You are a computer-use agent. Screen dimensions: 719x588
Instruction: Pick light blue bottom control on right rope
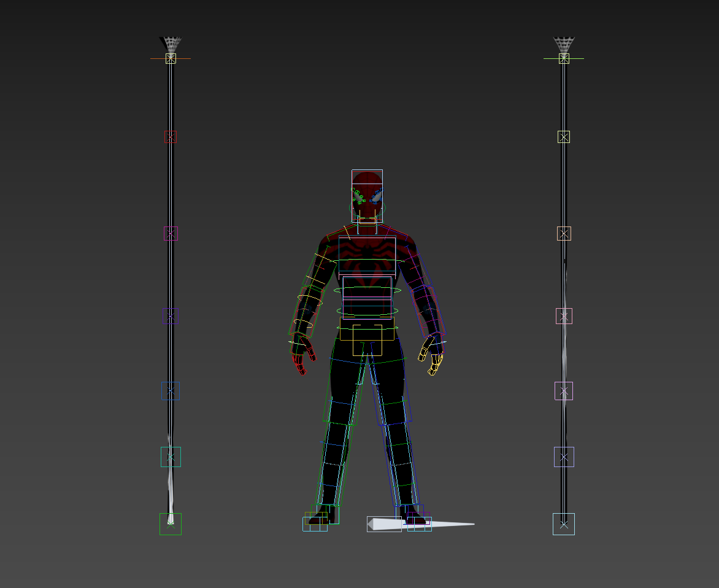564,524
